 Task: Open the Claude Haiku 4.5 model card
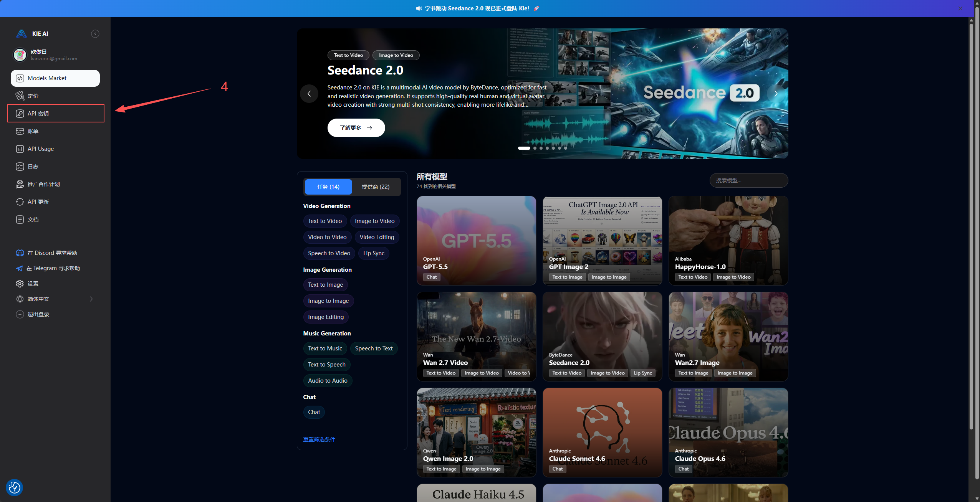477,493
